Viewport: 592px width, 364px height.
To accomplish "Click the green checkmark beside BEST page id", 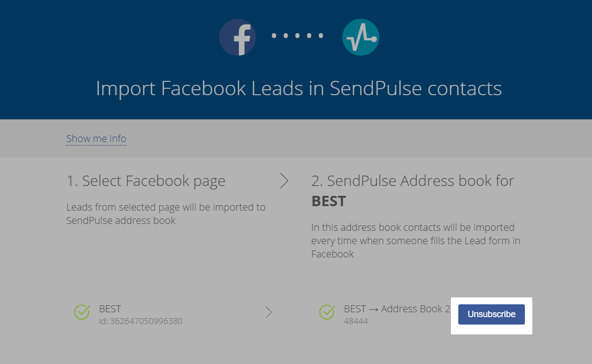I will coord(82,312).
